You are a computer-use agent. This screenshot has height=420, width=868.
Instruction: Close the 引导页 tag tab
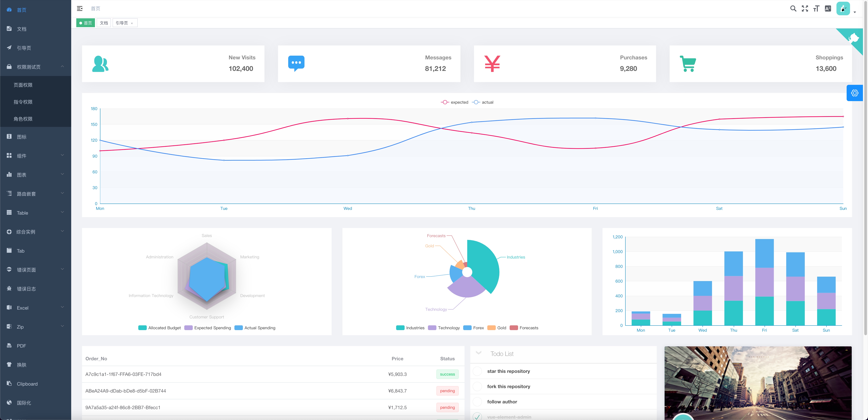132,23
